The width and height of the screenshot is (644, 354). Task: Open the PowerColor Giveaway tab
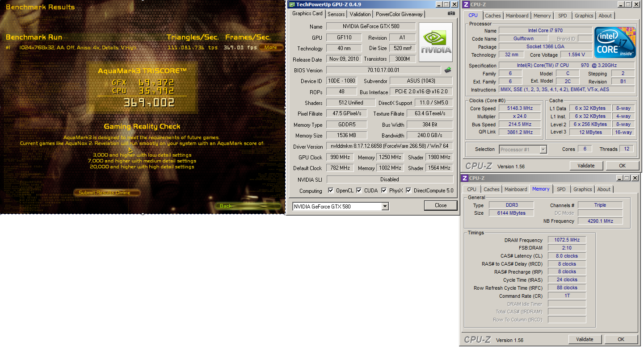tap(399, 14)
